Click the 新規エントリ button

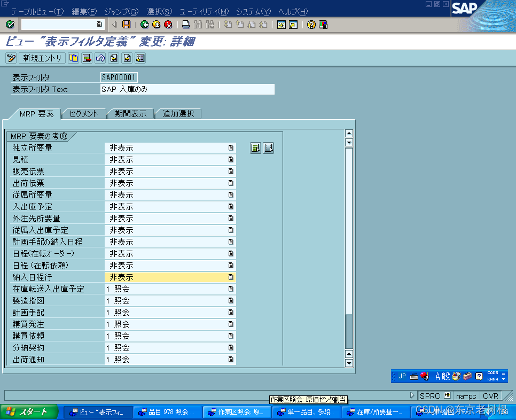(x=42, y=58)
